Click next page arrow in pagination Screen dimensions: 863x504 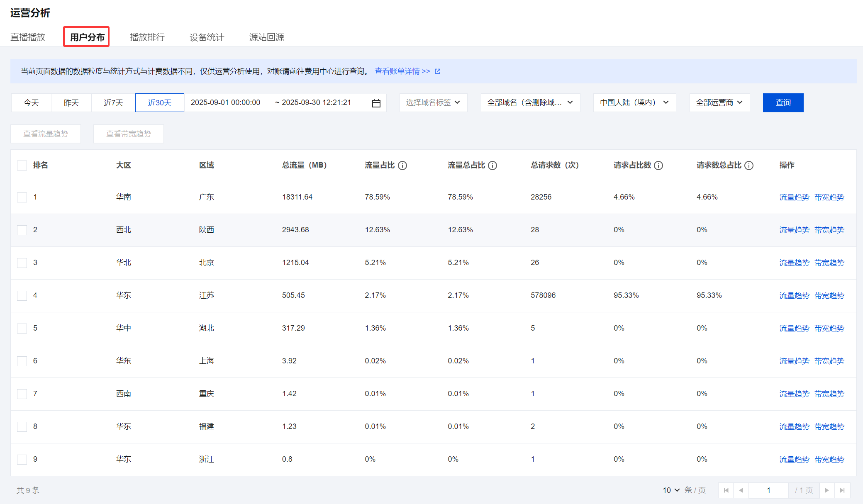tap(826, 490)
